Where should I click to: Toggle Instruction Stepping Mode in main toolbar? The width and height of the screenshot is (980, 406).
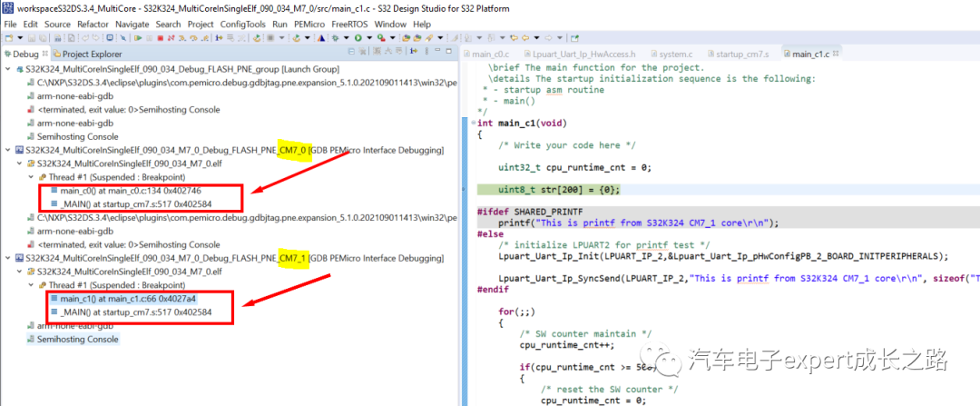pos(220,37)
